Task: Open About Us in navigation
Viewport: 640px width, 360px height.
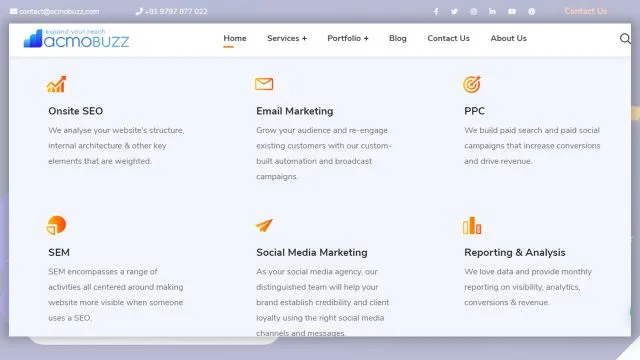Action: [x=509, y=38]
